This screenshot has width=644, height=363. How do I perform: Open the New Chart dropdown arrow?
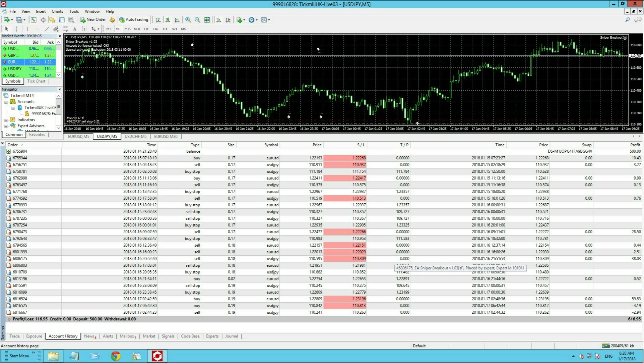click(x=12, y=20)
